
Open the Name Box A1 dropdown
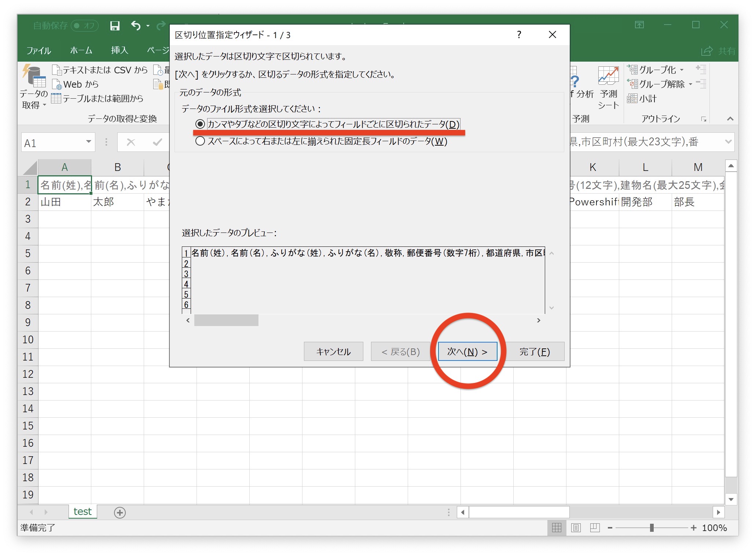(x=88, y=142)
